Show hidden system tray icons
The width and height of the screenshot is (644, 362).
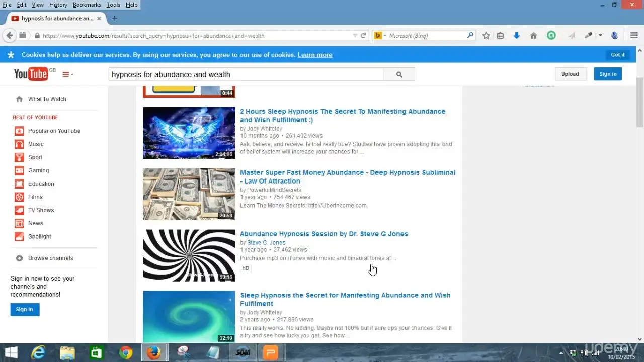[x=561, y=353]
